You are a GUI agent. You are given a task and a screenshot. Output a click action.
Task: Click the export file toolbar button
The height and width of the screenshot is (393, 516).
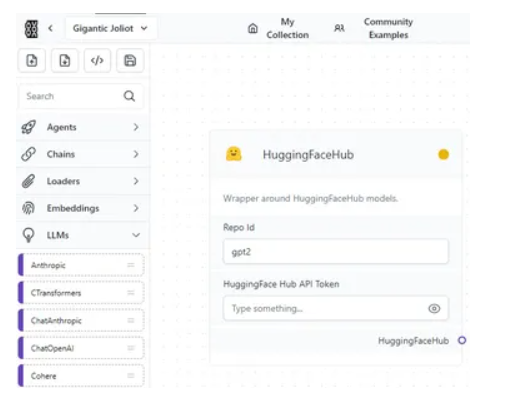coord(65,61)
